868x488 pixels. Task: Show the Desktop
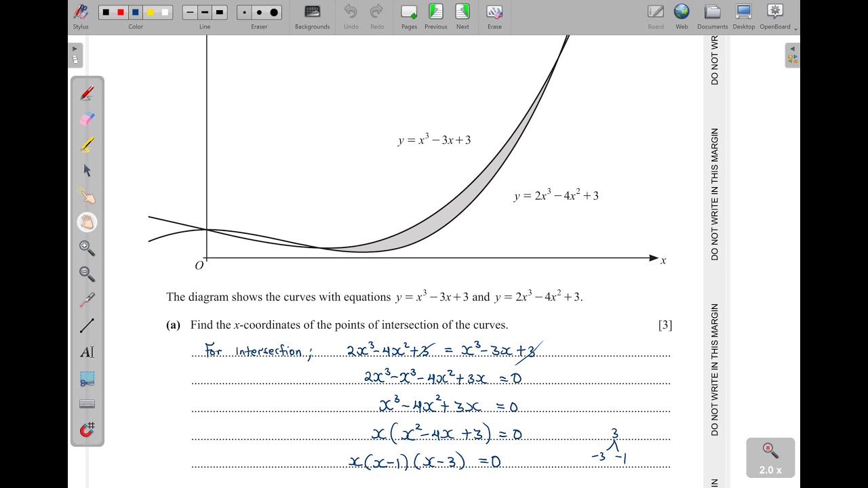[x=744, y=17]
